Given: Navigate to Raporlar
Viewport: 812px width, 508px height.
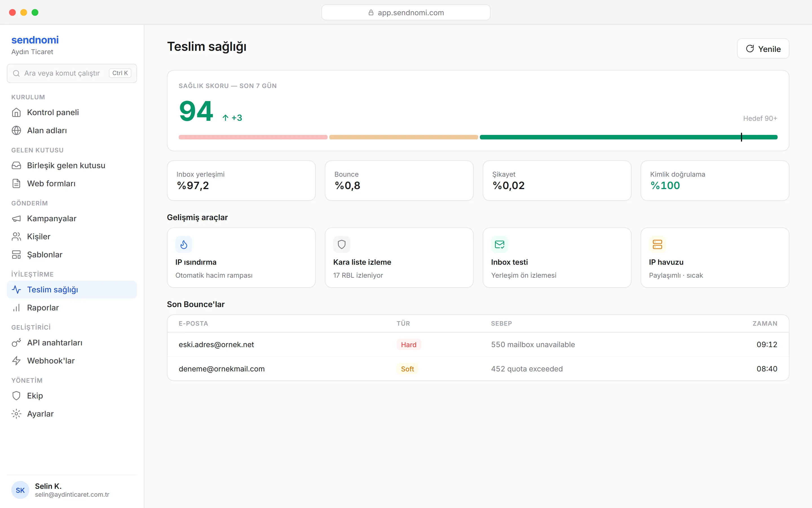Looking at the screenshot, I should point(72,308).
